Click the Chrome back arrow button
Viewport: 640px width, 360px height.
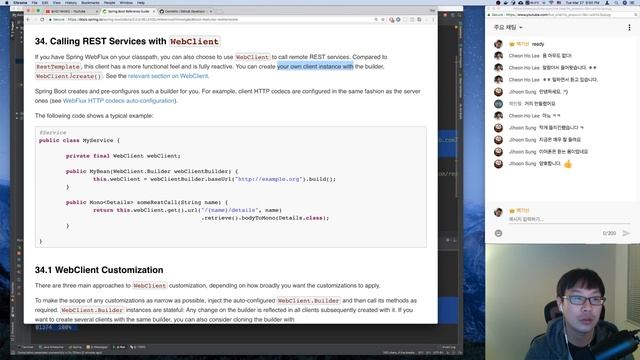coord(28,20)
